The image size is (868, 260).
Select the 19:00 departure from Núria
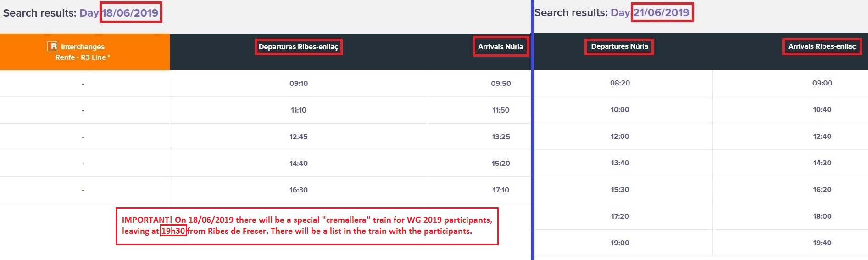coord(620,243)
